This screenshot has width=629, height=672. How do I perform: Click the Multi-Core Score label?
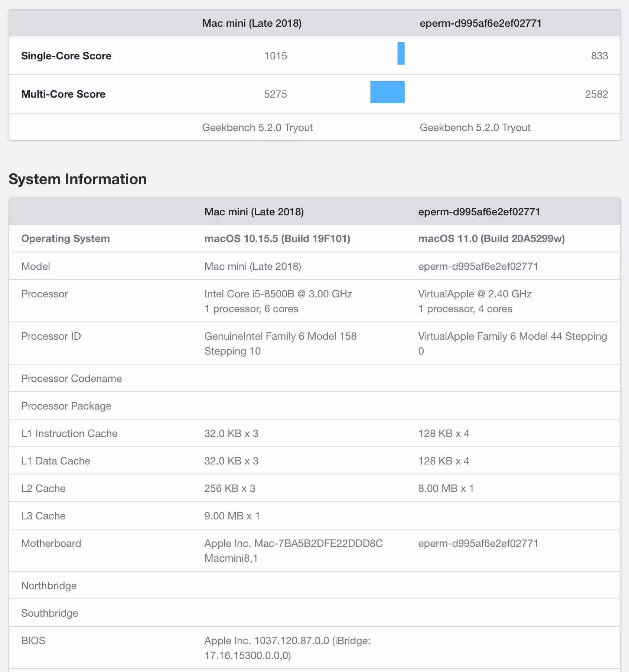tap(63, 94)
